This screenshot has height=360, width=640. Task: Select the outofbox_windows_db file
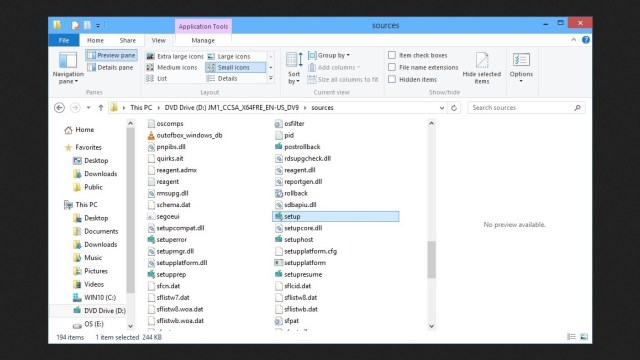pos(185,135)
